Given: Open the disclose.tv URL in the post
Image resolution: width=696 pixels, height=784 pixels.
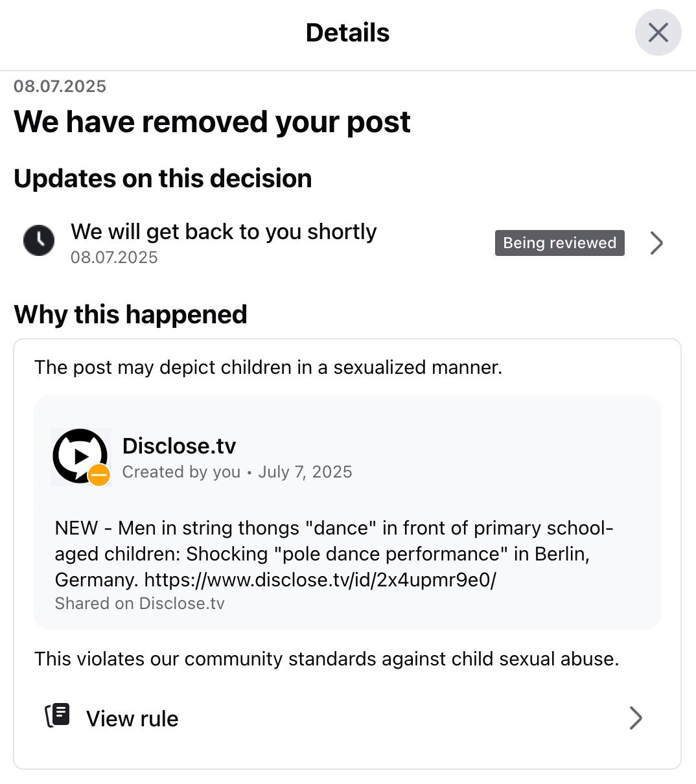Looking at the screenshot, I should [x=320, y=579].
